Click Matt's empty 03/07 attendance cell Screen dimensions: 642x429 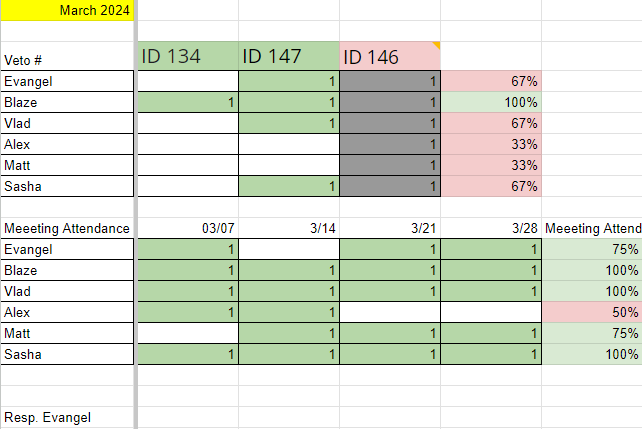click(x=188, y=333)
